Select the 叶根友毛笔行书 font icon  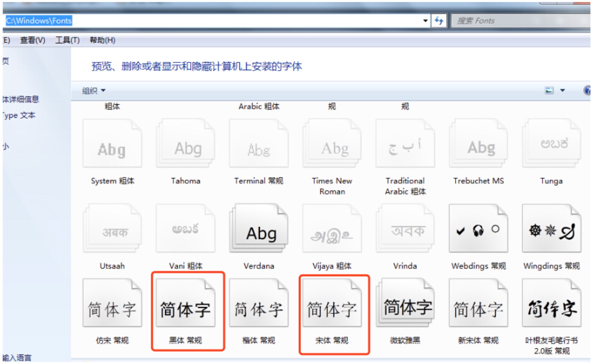tap(551, 303)
